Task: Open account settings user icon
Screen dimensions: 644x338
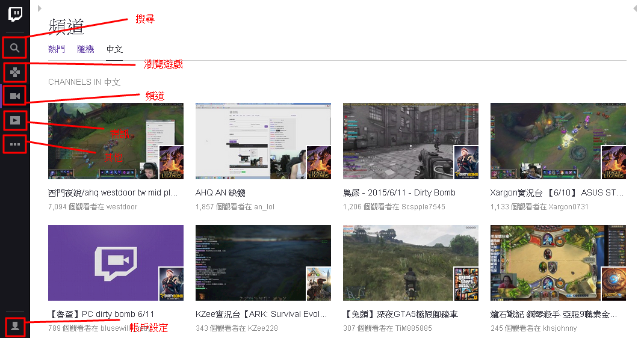Action: 15,326
